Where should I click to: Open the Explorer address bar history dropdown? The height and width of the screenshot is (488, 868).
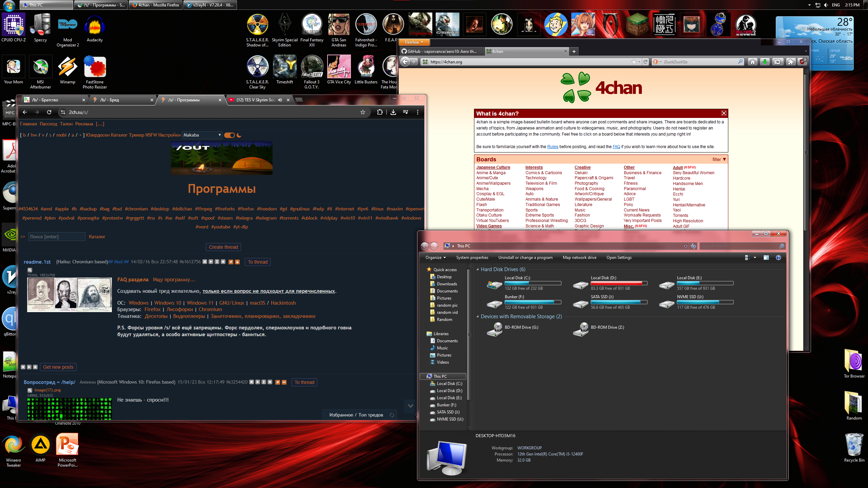coord(686,246)
